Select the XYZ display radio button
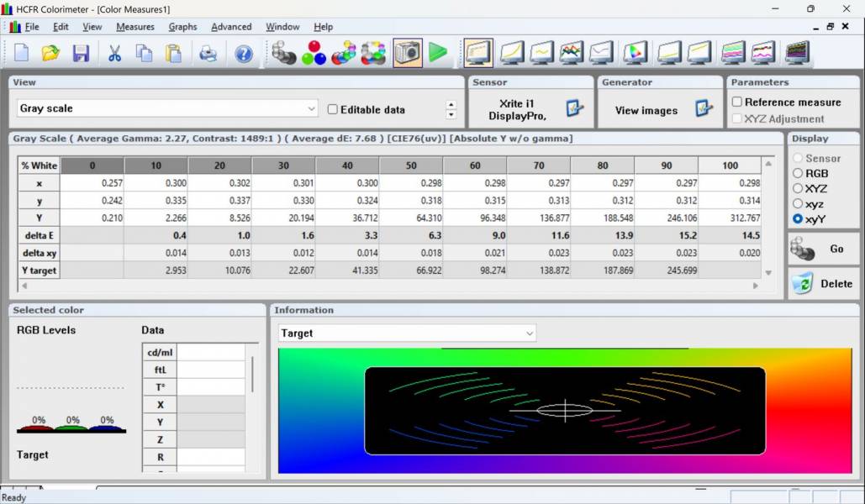Image resolution: width=865 pixels, height=504 pixels. (x=798, y=188)
